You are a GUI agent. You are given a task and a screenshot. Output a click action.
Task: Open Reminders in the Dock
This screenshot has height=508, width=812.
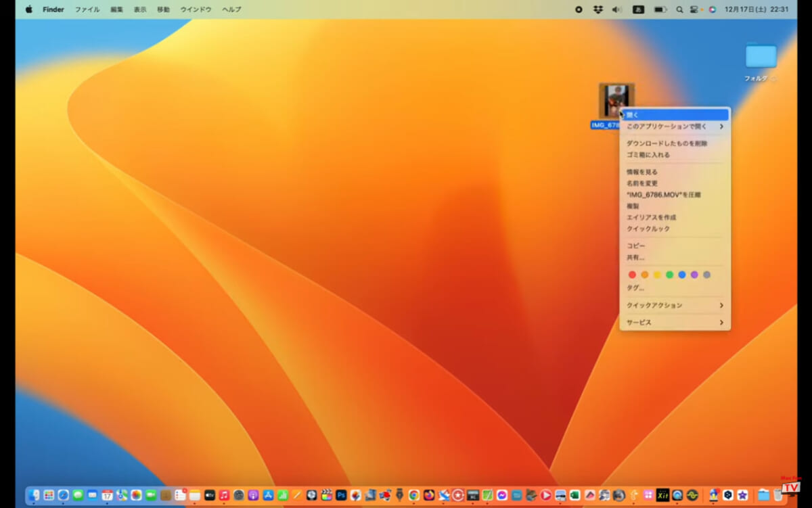180,495
